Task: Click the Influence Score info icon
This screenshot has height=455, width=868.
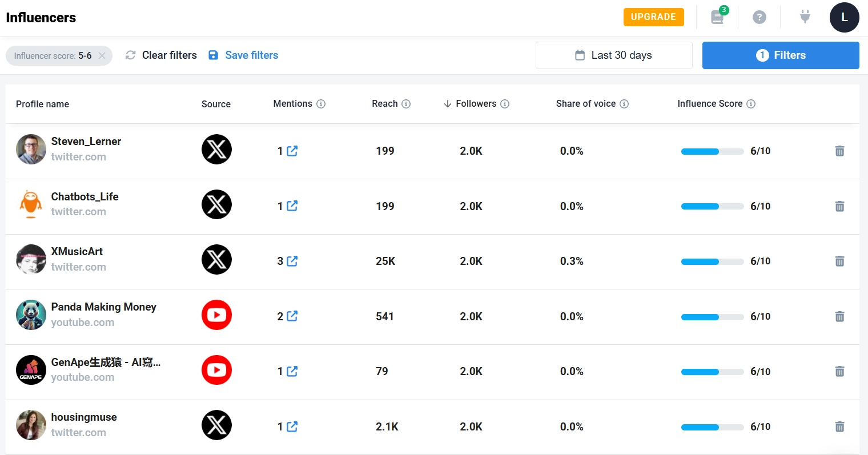Action: (751, 104)
